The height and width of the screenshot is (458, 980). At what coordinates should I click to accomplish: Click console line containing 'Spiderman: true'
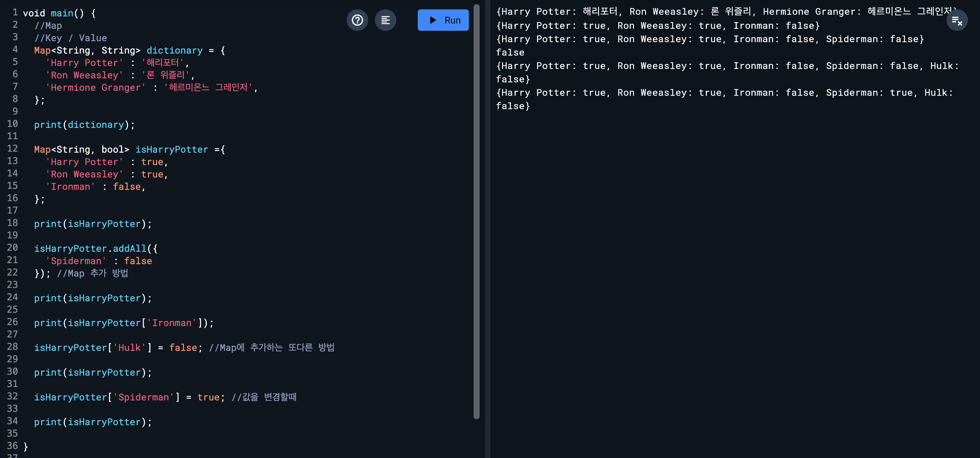725,99
